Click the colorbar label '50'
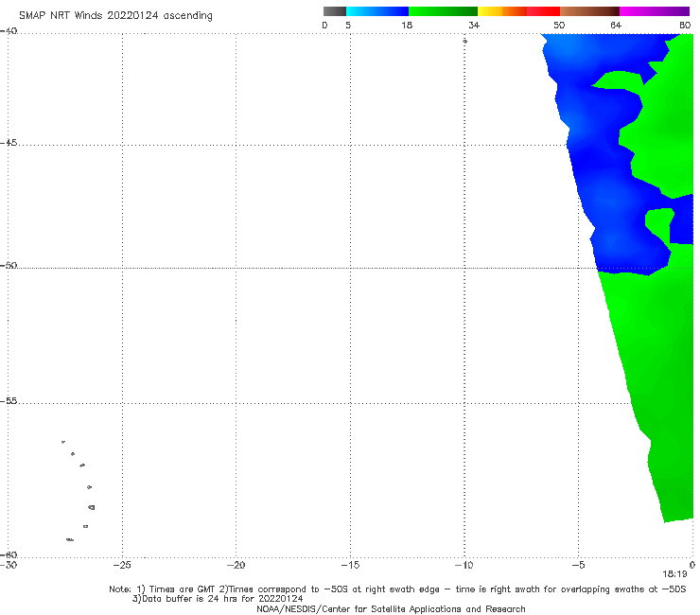The image size is (700, 615). click(x=559, y=25)
